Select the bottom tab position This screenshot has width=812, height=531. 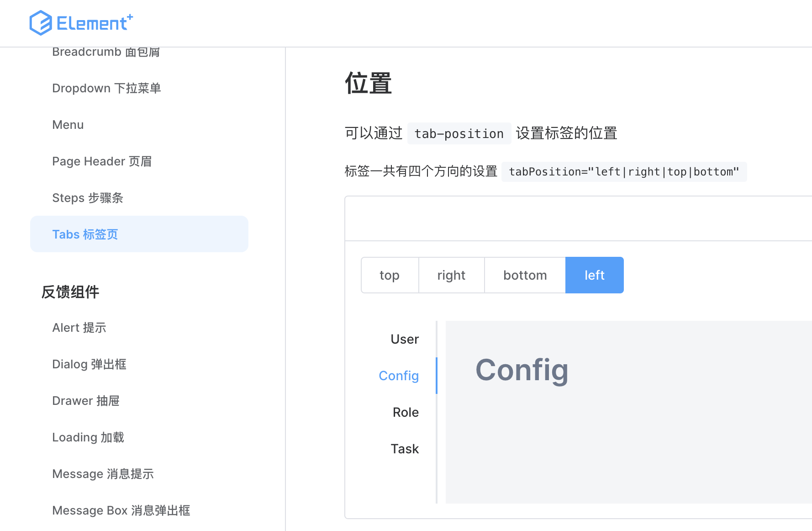coord(525,275)
